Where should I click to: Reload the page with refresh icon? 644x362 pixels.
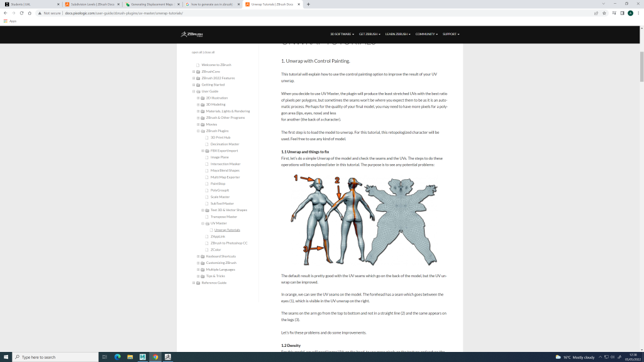pyautogui.click(x=21, y=13)
